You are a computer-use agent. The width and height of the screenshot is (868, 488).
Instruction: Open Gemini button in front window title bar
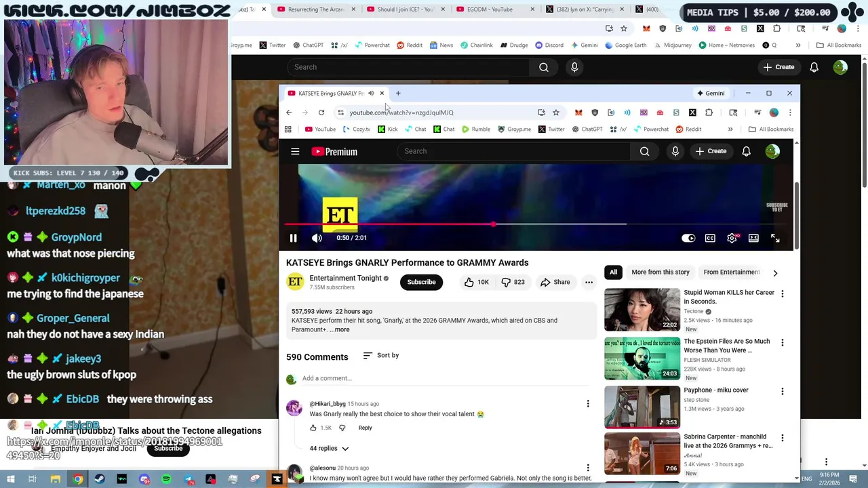[711, 93]
